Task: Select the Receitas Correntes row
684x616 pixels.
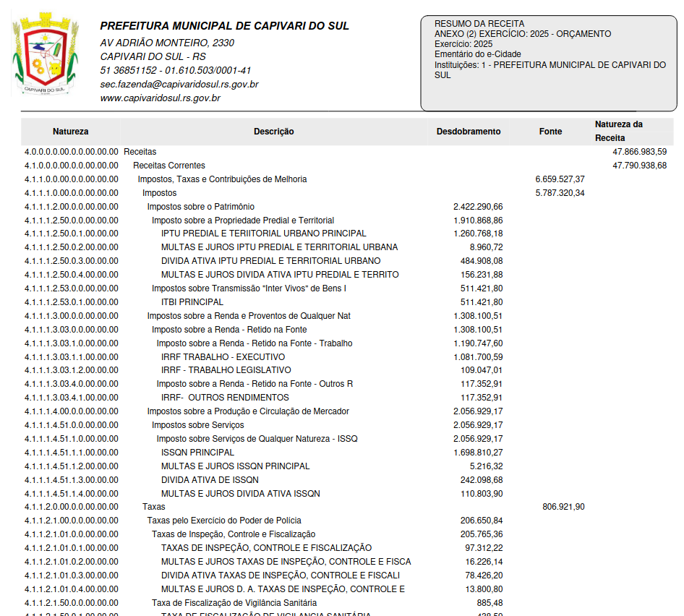Action: point(169,166)
